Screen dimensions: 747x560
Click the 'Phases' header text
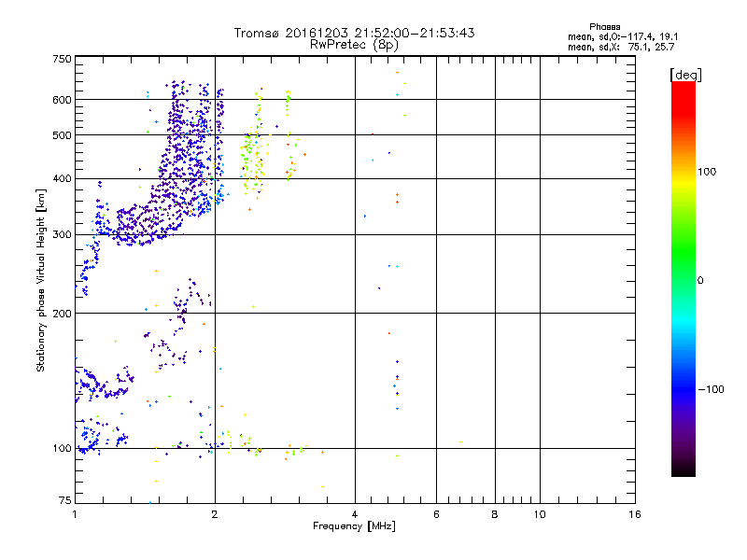(x=604, y=27)
